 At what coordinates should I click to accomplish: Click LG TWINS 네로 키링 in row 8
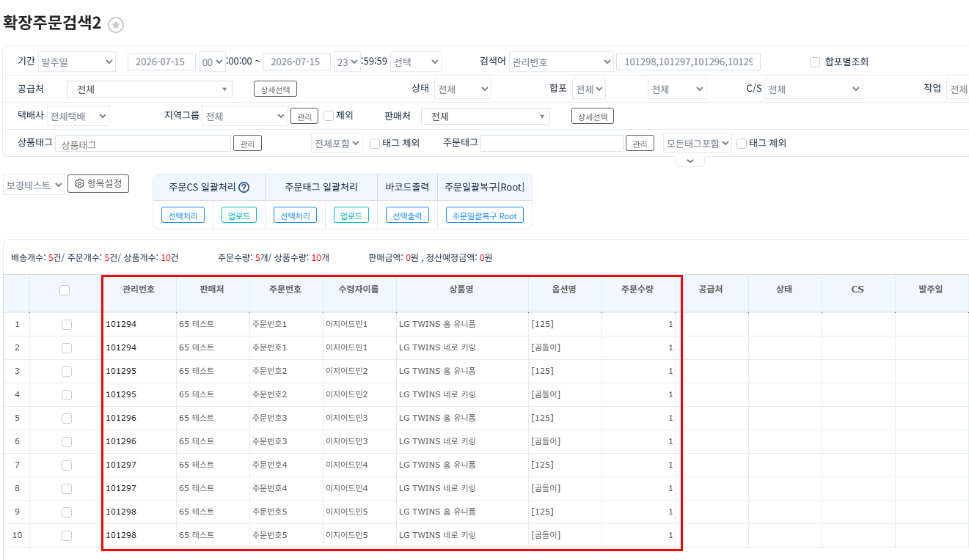(x=437, y=488)
